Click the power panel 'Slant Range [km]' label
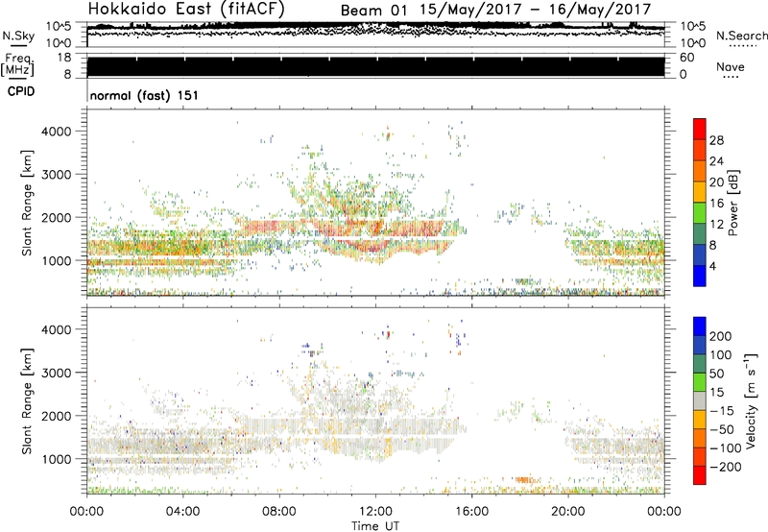The image size is (768, 532). [x=27, y=203]
